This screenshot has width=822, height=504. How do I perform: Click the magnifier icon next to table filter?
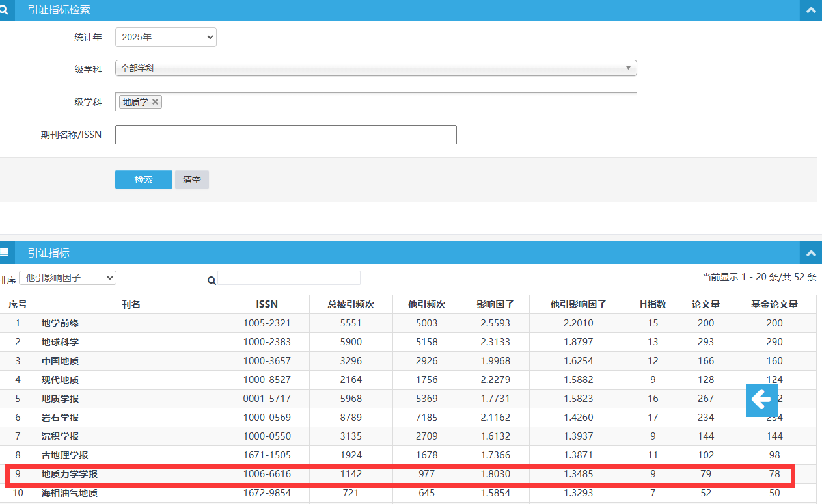click(212, 280)
